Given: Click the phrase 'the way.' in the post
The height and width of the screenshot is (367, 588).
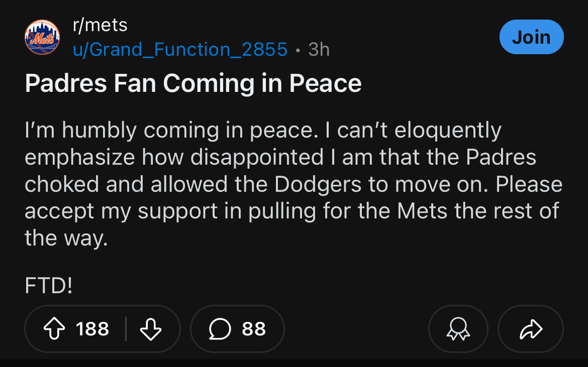Looking at the screenshot, I should click(x=66, y=238).
